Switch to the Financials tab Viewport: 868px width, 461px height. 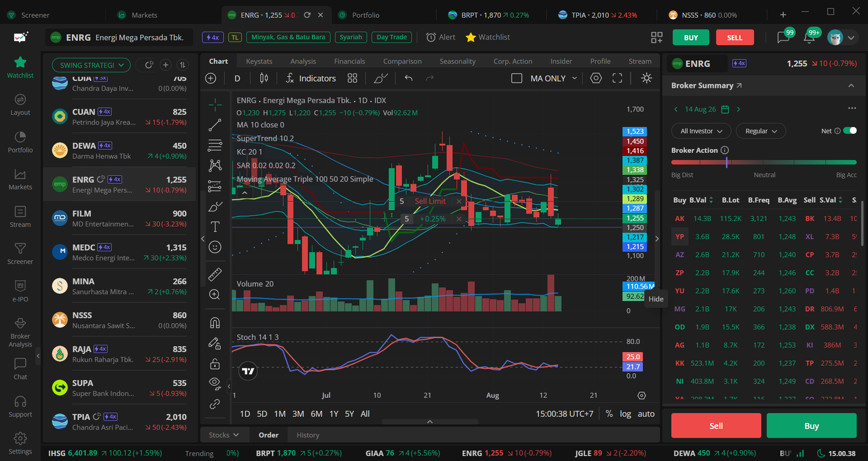tap(350, 61)
